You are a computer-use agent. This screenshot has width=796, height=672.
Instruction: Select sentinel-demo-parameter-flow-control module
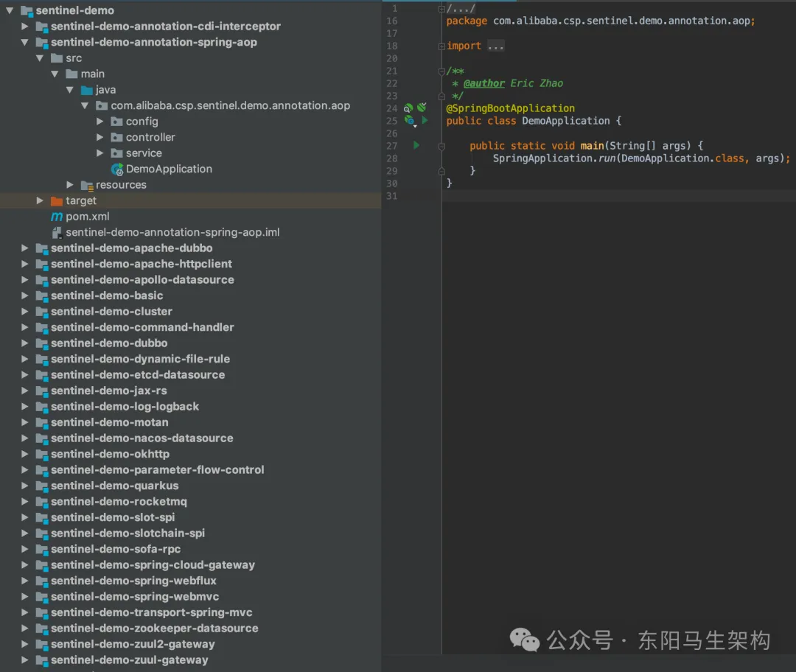pos(158,470)
